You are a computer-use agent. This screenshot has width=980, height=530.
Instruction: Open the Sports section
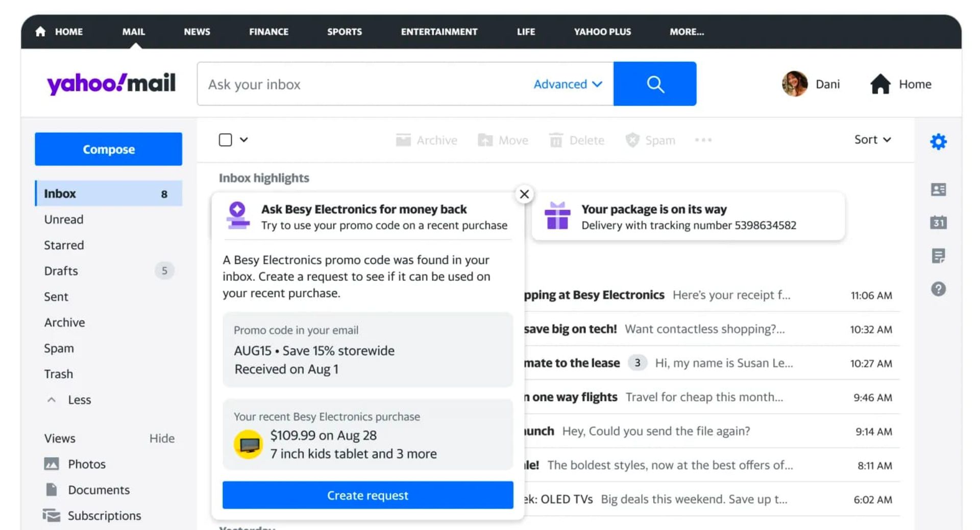coord(344,32)
